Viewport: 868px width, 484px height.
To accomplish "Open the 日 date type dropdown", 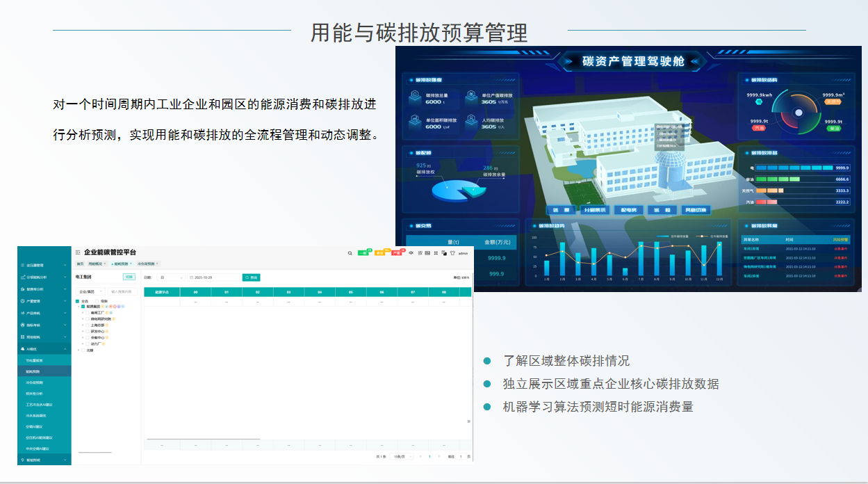I will point(171,277).
